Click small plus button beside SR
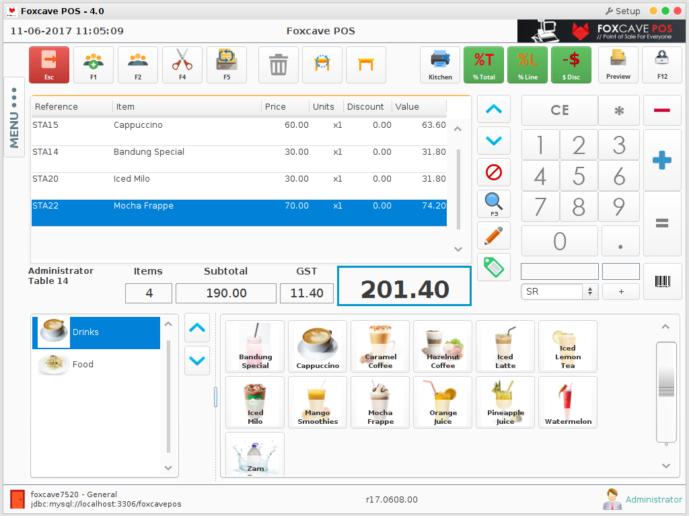Viewport: 689px width, 516px height. [x=620, y=291]
